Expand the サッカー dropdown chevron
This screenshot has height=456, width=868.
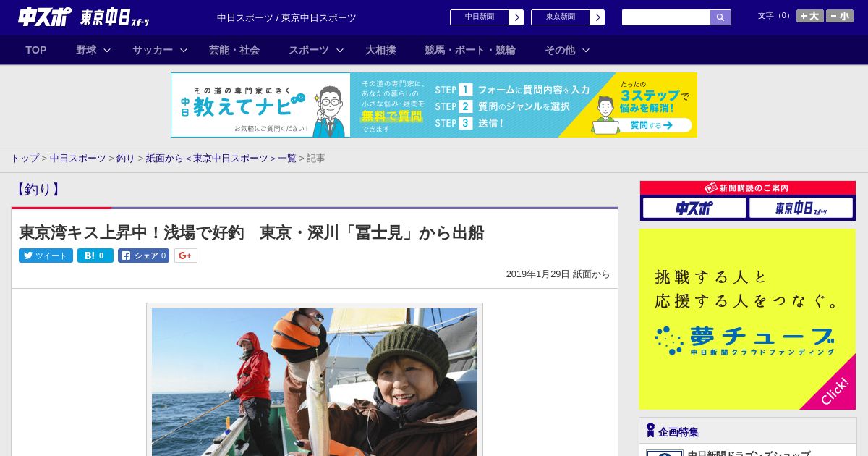tap(184, 50)
